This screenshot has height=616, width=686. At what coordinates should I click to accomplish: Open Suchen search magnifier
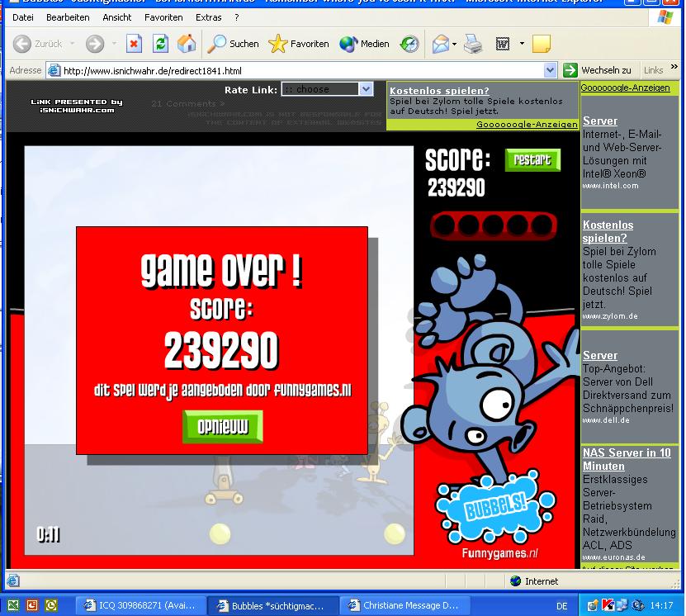coord(216,44)
